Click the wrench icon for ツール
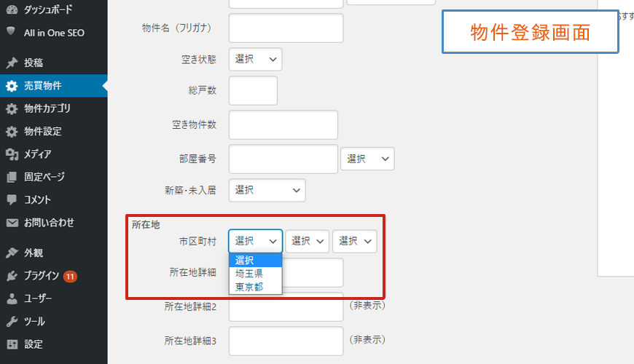This screenshot has height=364, width=634. 11,321
